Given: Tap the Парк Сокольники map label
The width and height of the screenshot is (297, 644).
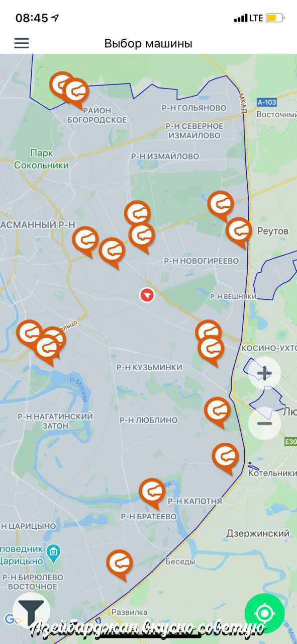Looking at the screenshot, I should click(x=41, y=158).
